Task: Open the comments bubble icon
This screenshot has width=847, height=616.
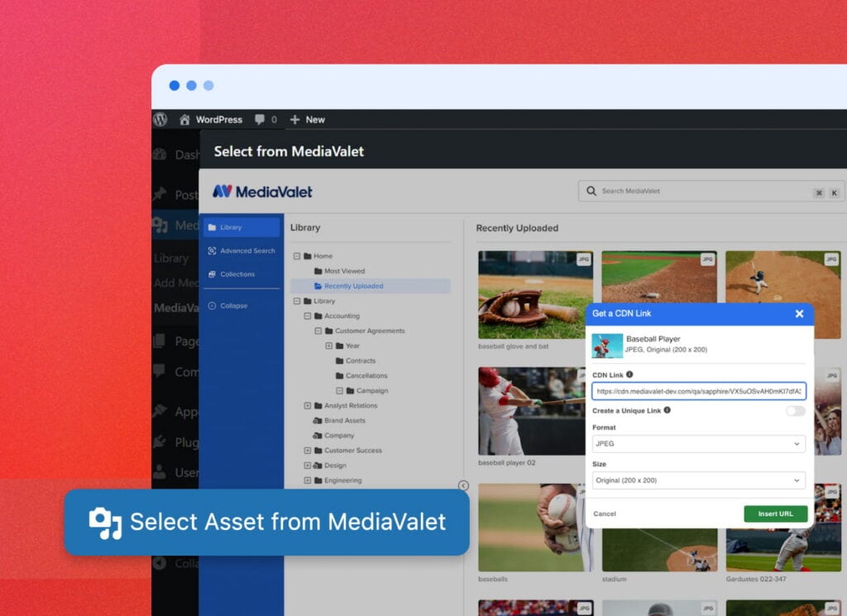Action: (260, 119)
